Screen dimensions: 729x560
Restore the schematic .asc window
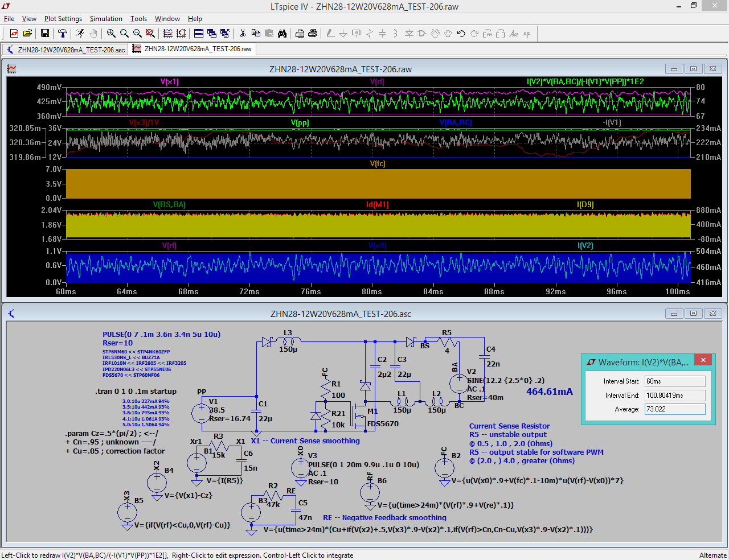click(693, 314)
